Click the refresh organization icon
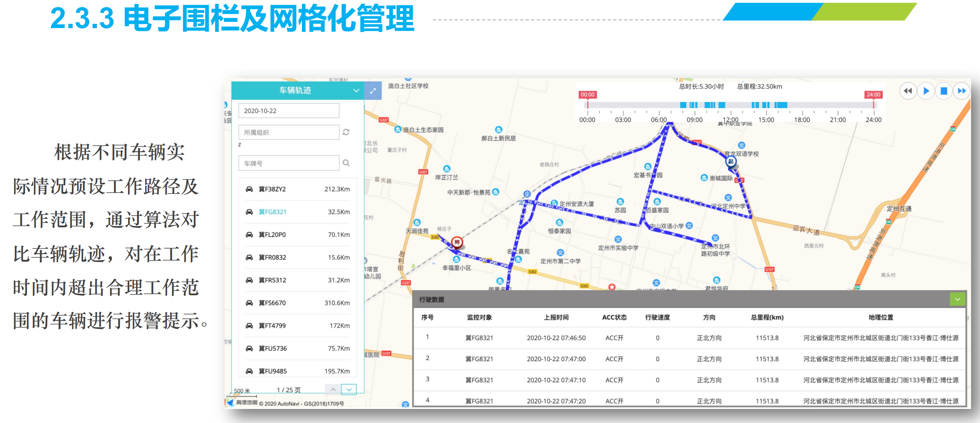 click(346, 132)
